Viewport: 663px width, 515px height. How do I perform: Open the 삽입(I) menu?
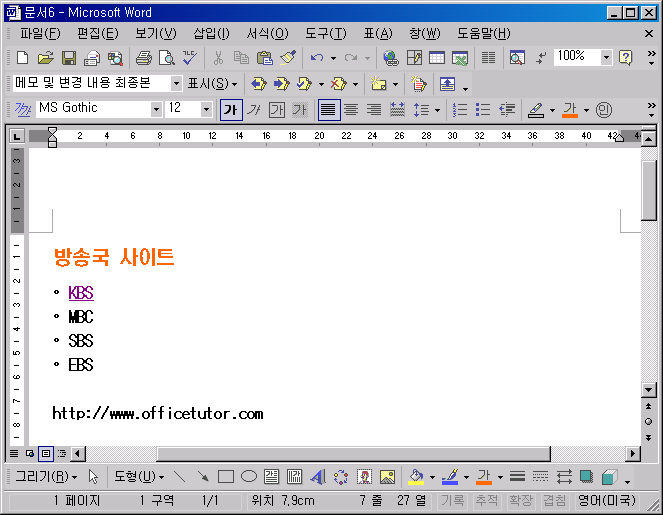(211, 33)
